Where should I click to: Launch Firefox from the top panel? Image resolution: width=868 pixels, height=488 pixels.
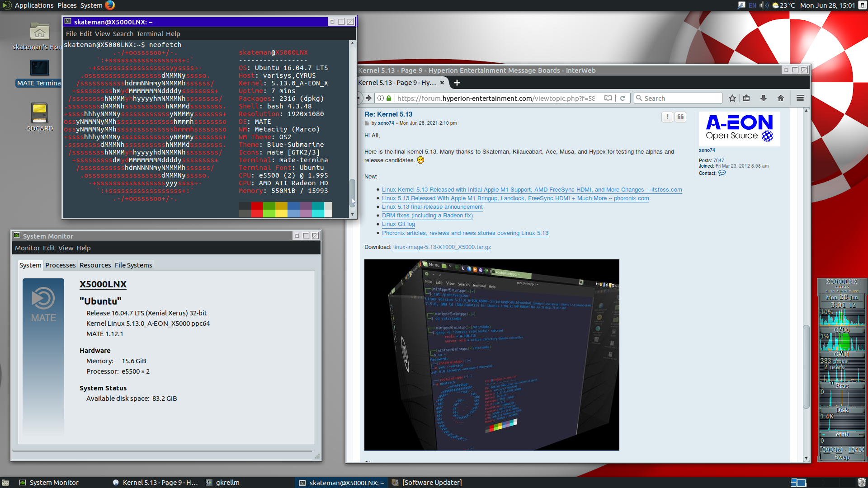coord(110,5)
